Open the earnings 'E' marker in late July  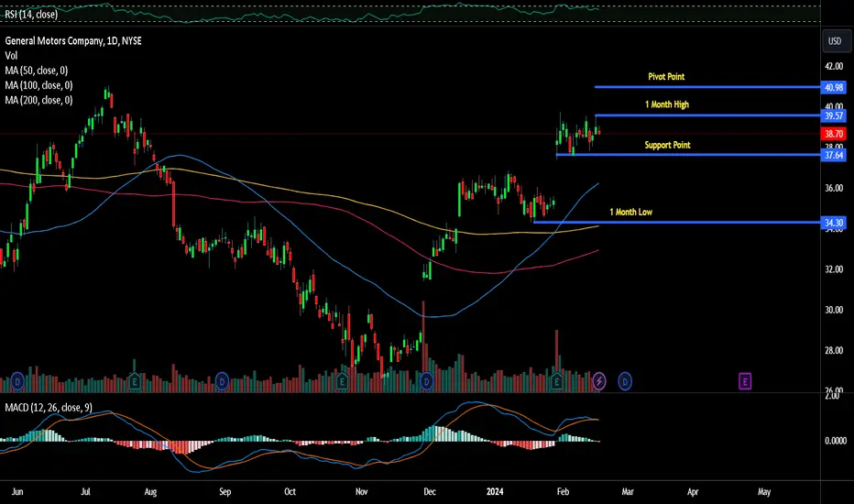click(135, 381)
